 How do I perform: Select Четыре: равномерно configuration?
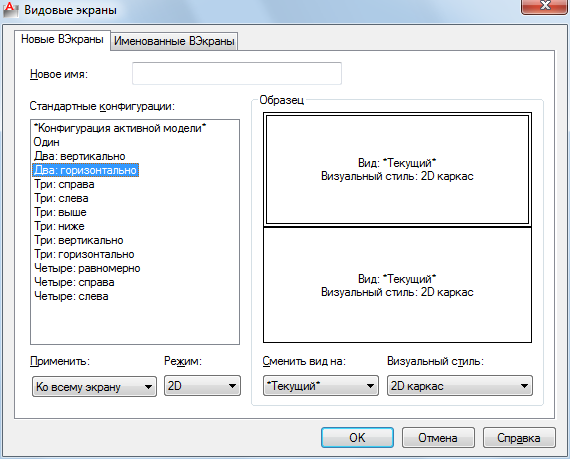click(x=87, y=268)
